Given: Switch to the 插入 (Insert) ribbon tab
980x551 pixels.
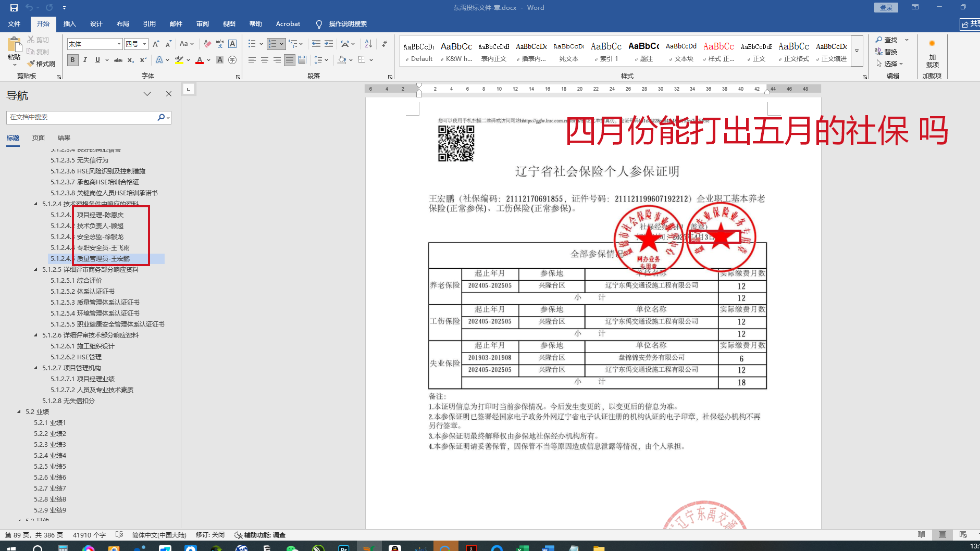Looking at the screenshot, I should [69, 24].
